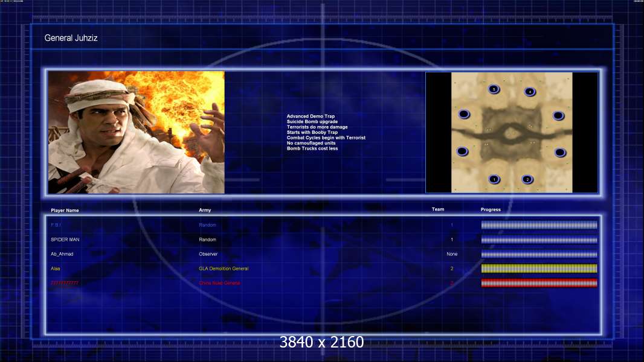Click team number in China Nuke General row
The height and width of the screenshot is (362, 644).
pyautogui.click(x=452, y=283)
